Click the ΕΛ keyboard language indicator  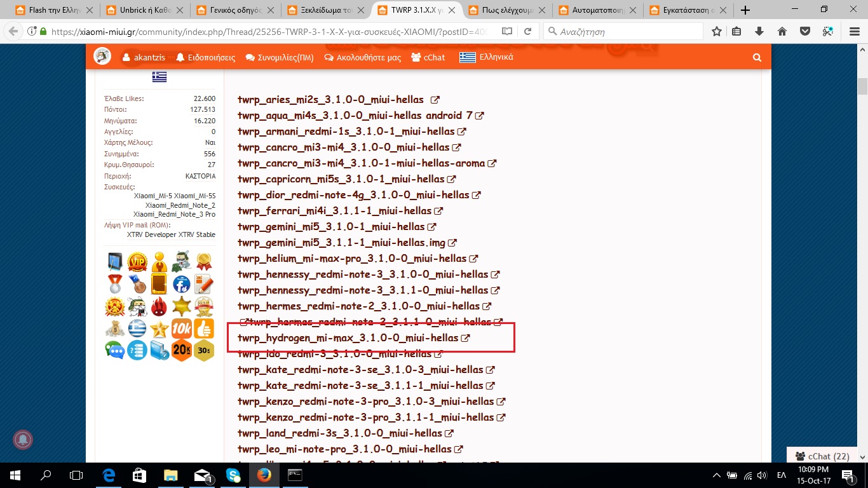pyautogui.click(x=781, y=475)
